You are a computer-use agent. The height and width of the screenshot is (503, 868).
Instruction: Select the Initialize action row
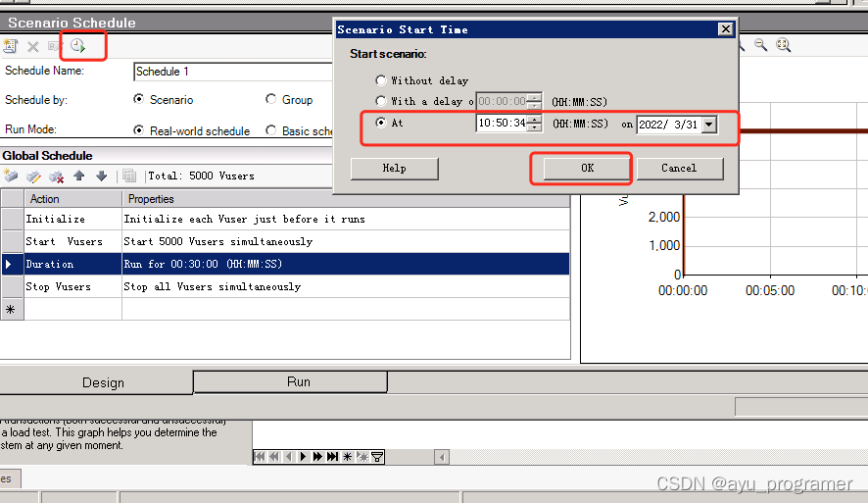point(285,219)
